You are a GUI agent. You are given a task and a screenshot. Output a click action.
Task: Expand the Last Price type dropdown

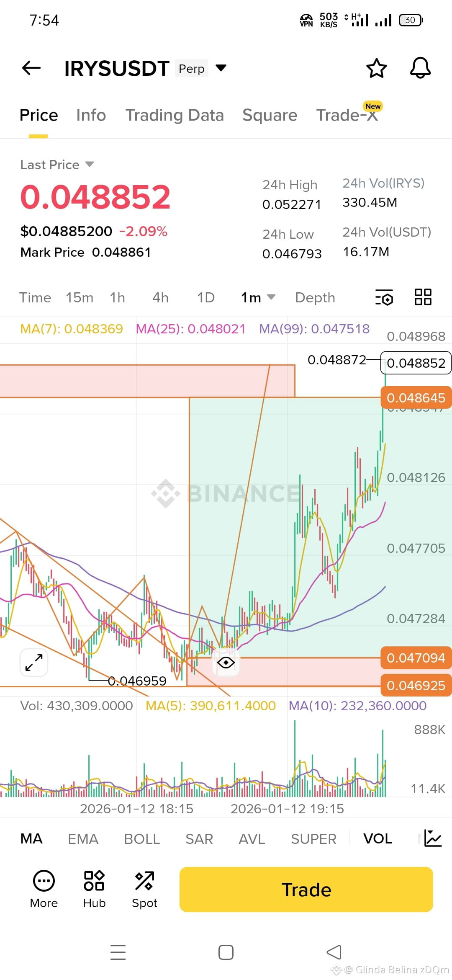[x=90, y=164]
